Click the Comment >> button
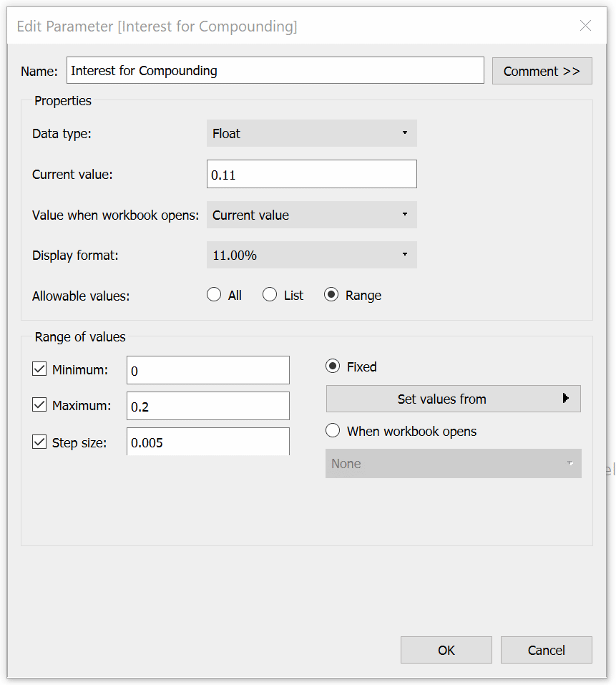Image resolution: width=616 pixels, height=685 pixels. (x=542, y=71)
